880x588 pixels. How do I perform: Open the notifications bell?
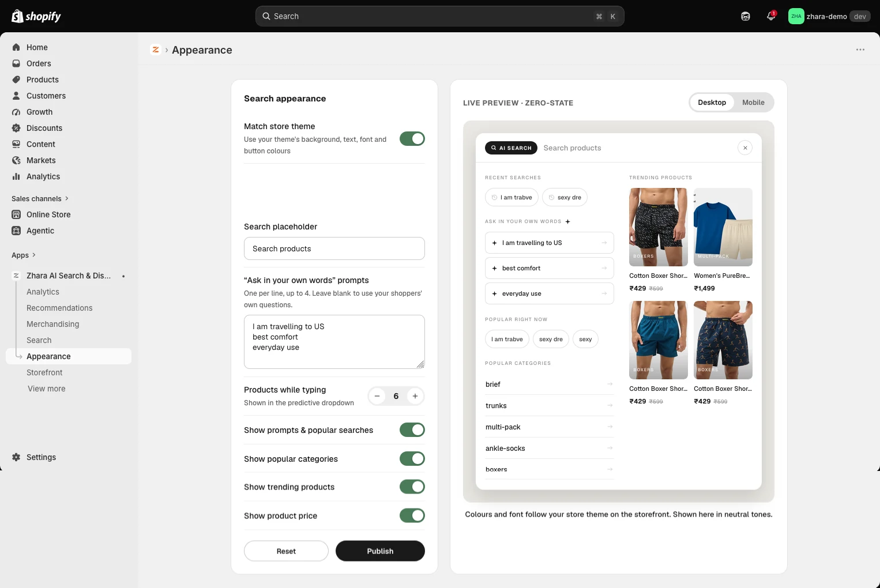pyautogui.click(x=771, y=16)
